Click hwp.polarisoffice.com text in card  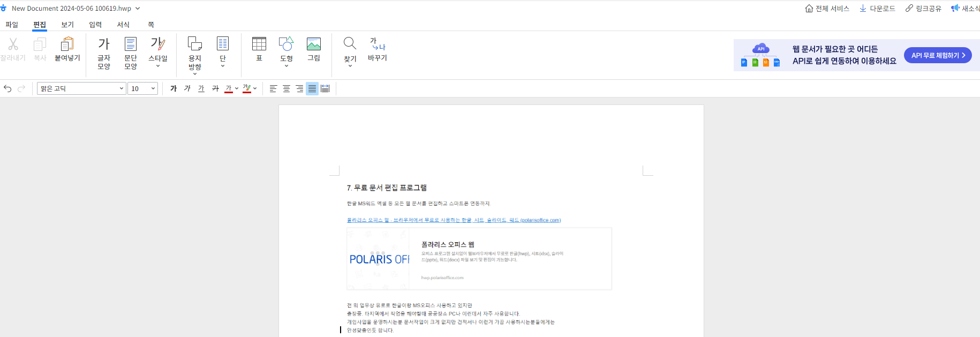(442, 278)
